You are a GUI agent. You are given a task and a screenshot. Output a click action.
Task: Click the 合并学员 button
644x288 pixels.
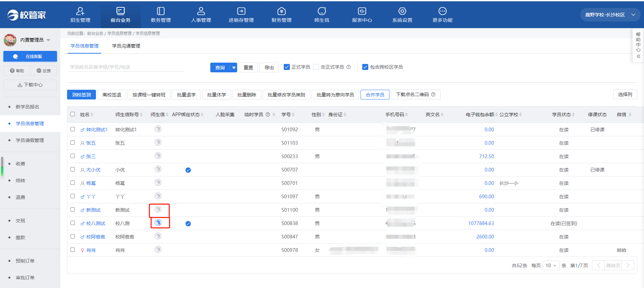click(x=375, y=95)
